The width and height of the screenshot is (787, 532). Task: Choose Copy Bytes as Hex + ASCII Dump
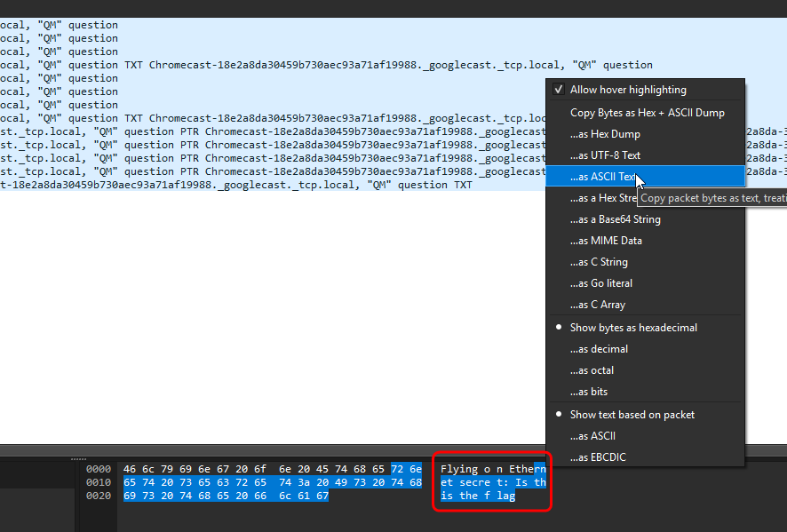click(647, 113)
